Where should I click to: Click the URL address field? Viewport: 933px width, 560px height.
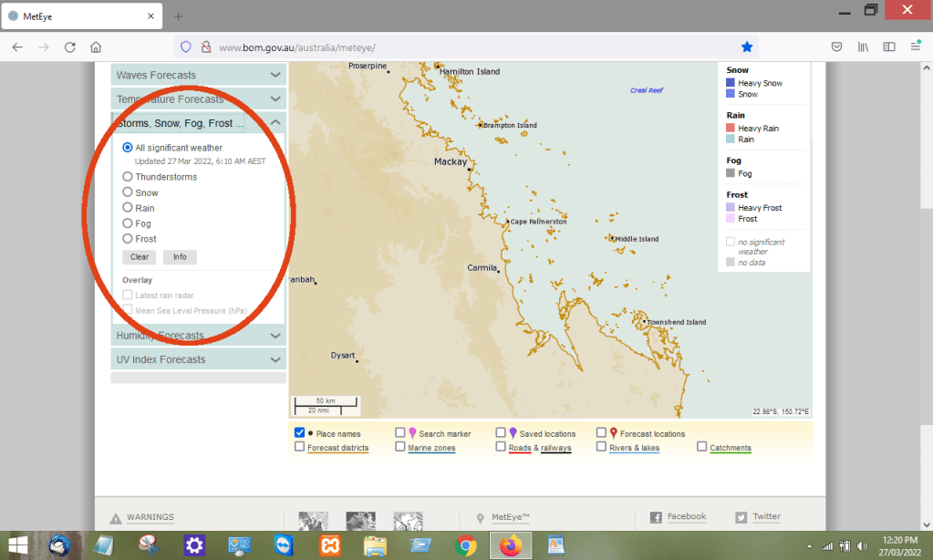tap(456, 47)
